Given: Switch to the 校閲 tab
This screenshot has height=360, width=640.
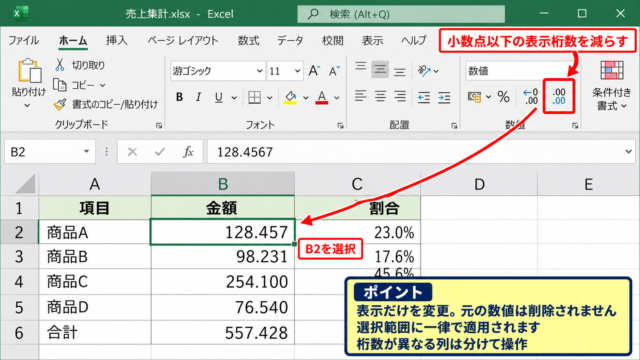Looking at the screenshot, I should point(333,40).
